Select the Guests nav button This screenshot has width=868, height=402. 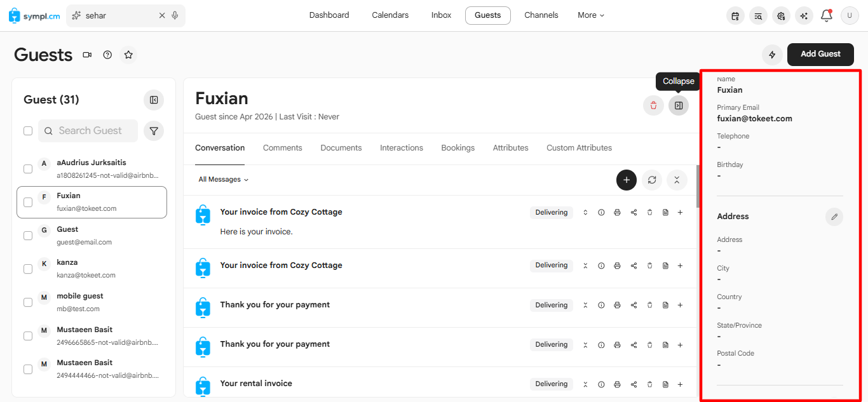[488, 15]
